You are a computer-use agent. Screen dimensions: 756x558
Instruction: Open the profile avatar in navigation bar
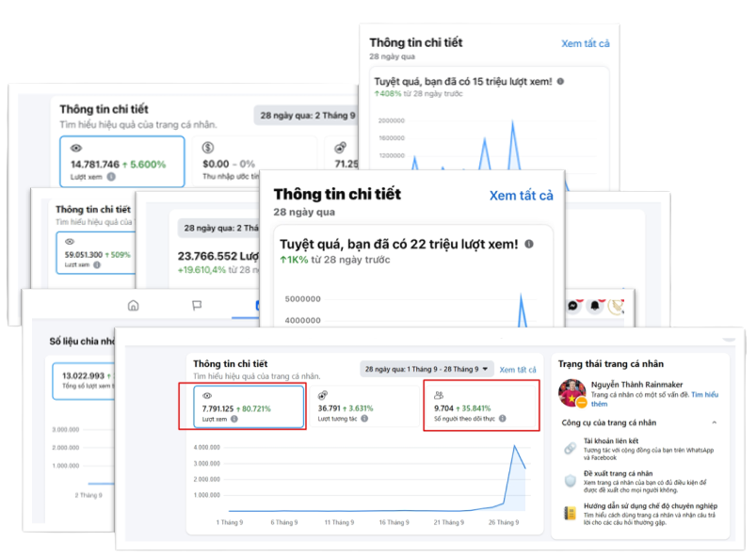[617, 306]
